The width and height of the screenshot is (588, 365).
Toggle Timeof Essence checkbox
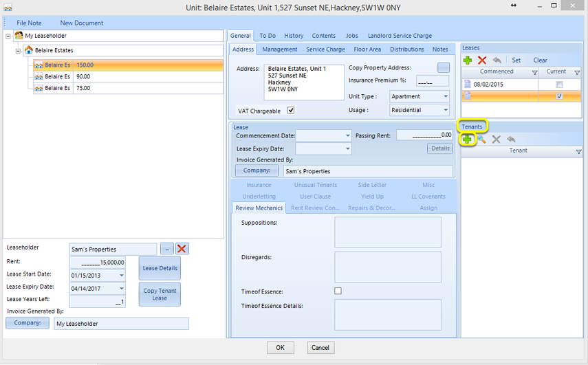click(x=338, y=291)
